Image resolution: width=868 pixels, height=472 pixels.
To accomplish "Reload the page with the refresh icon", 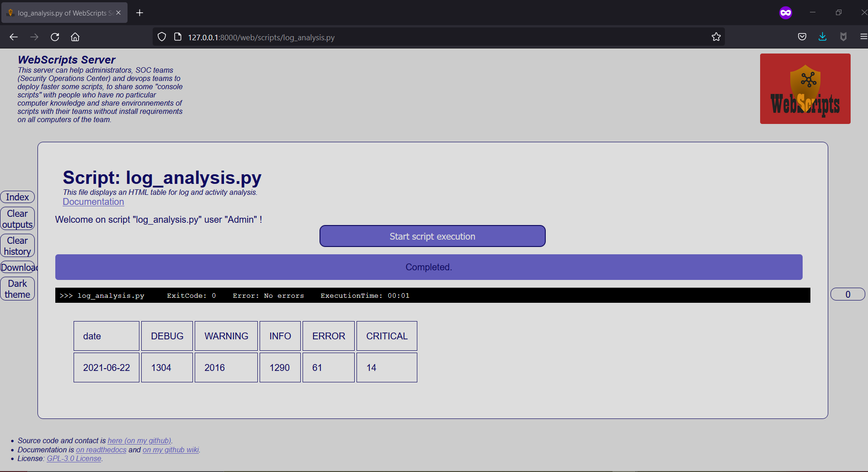I will click(55, 37).
